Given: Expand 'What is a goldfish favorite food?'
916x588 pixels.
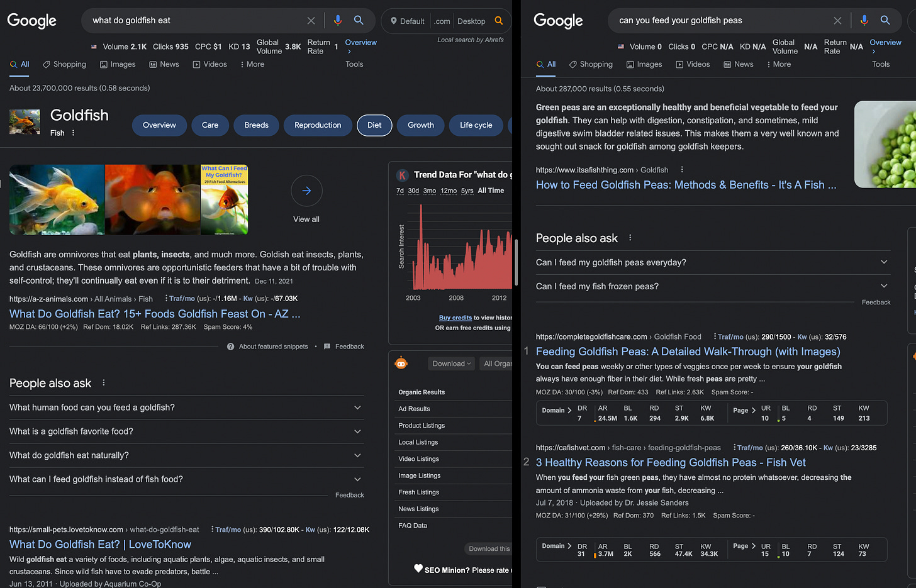Looking at the screenshot, I should (x=187, y=431).
